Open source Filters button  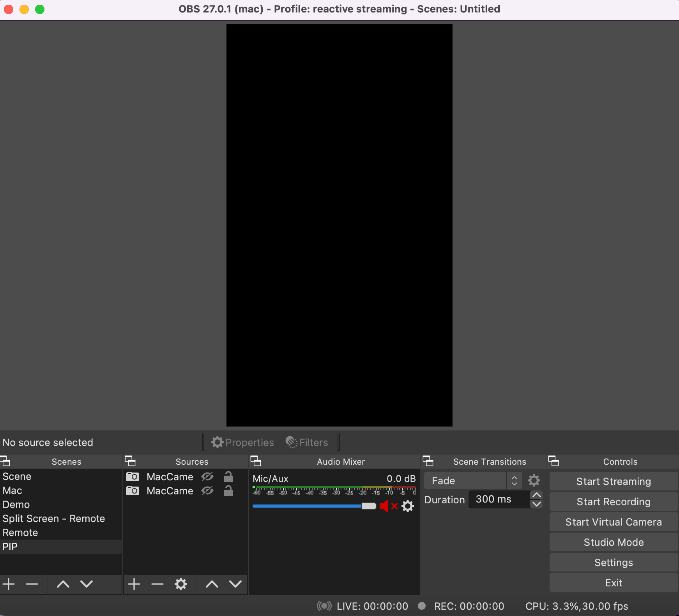click(307, 442)
